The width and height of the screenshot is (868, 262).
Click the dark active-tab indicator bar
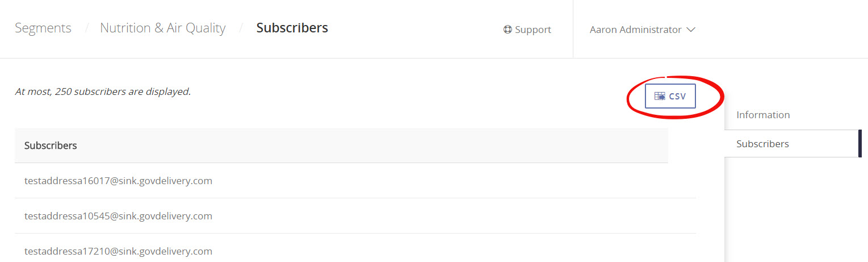[x=859, y=144]
